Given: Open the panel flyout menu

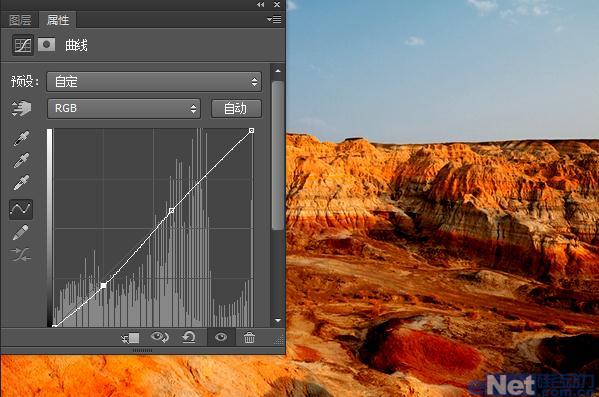Looking at the screenshot, I should pos(274,19).
